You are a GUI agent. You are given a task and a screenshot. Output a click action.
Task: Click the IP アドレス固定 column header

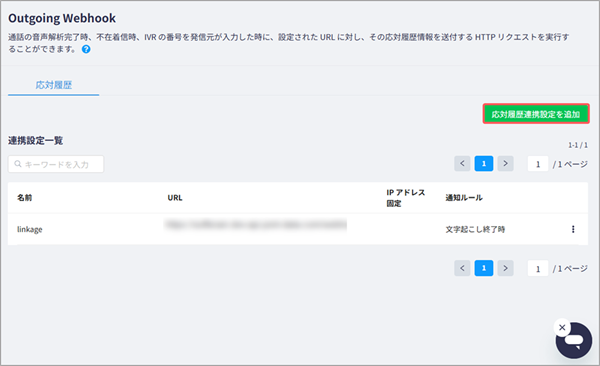point(405,198)
